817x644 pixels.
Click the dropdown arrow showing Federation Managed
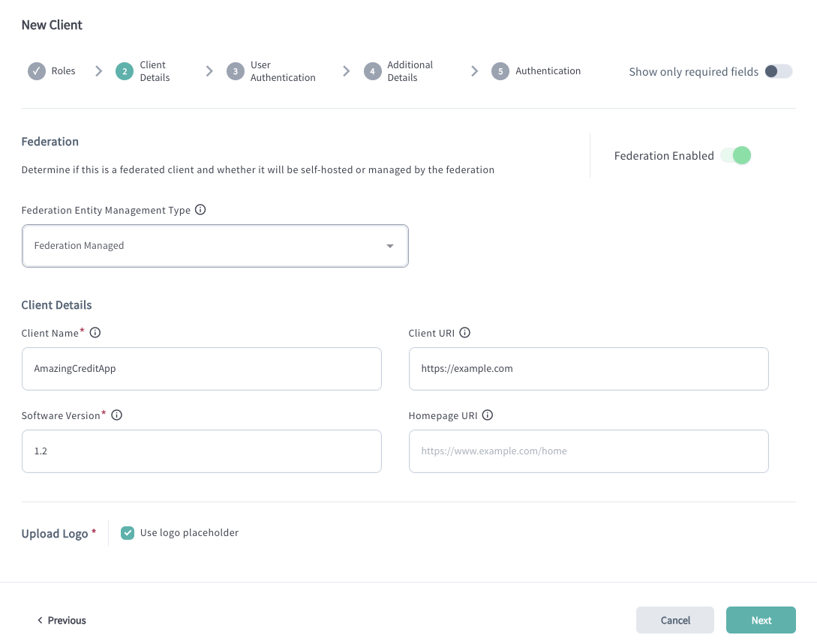pyautogui.click(x=389, y=245)
